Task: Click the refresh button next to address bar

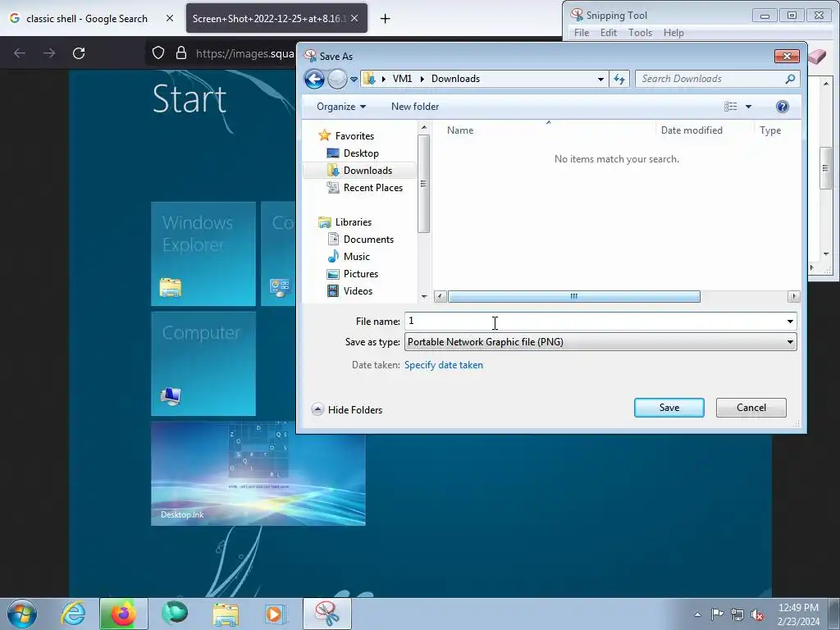Action: coord(620,80)
